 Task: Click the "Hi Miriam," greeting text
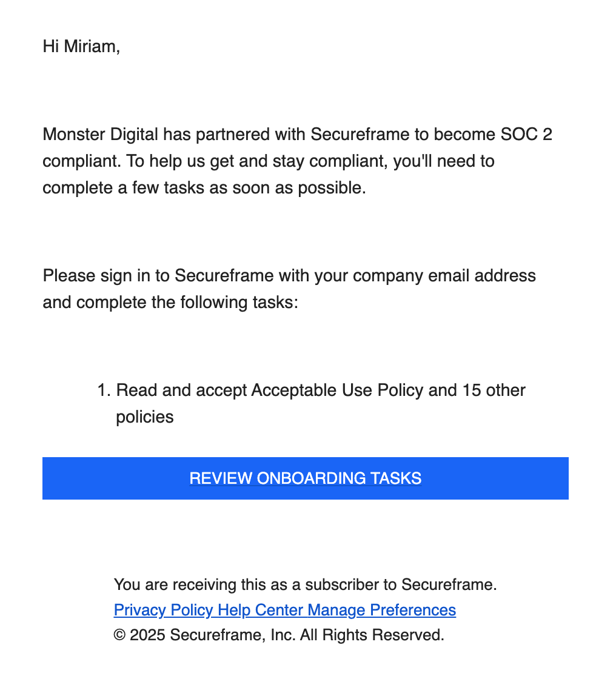point(81,46)
